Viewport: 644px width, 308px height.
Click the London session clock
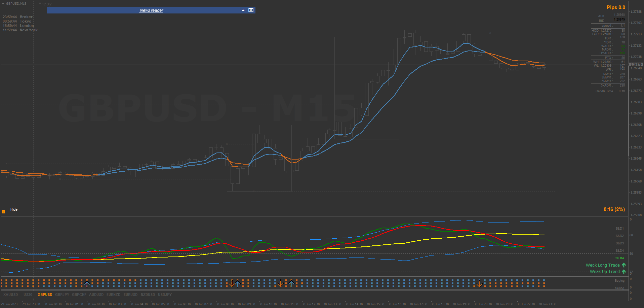pyautogui.click(x=18, y=26)
